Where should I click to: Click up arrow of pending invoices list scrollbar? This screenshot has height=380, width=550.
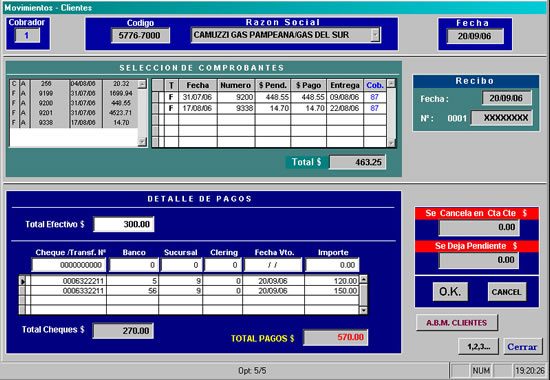[142, 84]
